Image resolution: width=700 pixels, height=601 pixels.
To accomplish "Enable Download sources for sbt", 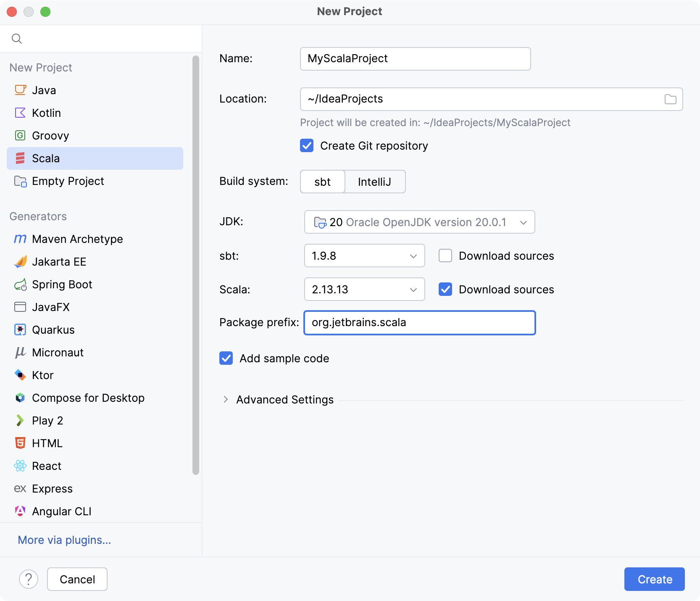I will (445, 256).
